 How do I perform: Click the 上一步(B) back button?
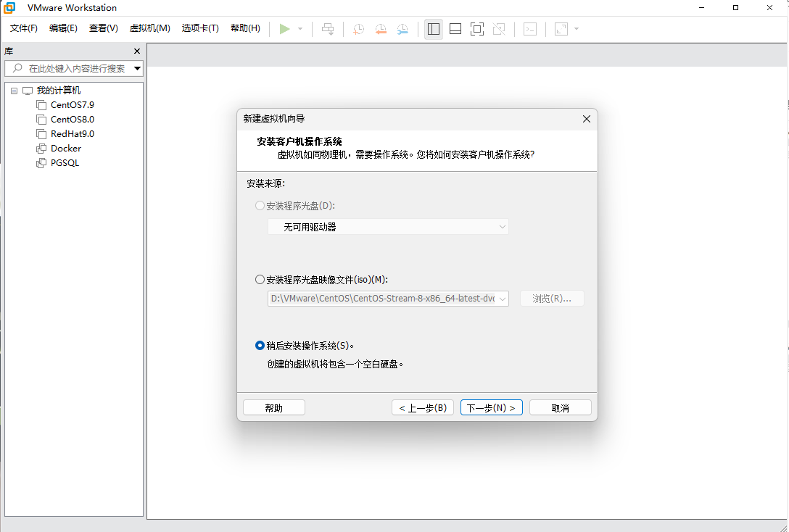click(423, 408)
